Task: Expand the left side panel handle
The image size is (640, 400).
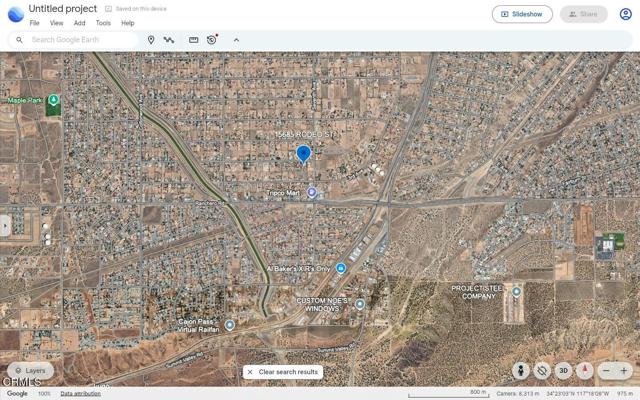Action: (5, 226)
